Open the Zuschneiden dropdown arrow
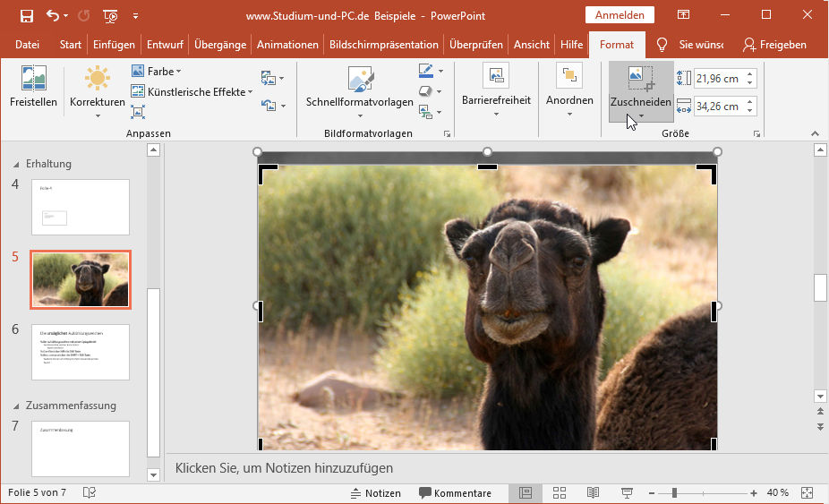 pyautogui.click(x=641, y=115)
